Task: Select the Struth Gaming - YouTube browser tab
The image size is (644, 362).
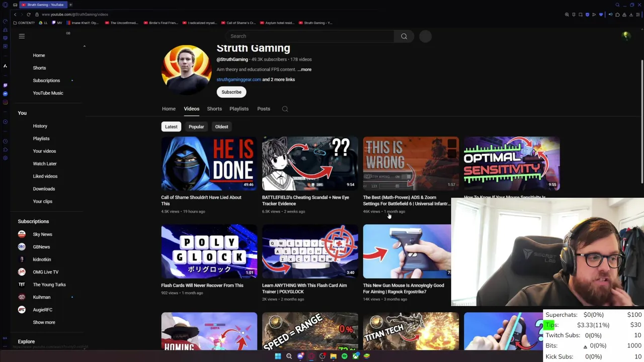Action: coord(43,5)
